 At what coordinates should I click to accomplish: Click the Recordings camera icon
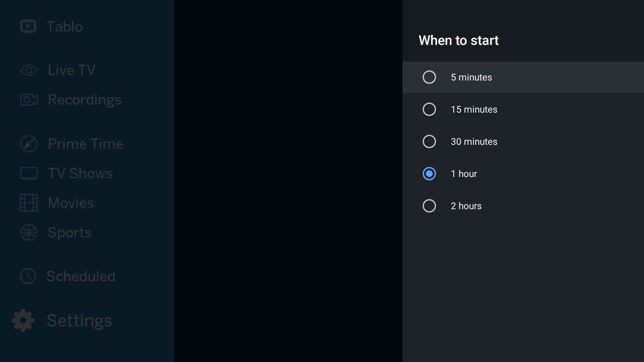point(29,100)
